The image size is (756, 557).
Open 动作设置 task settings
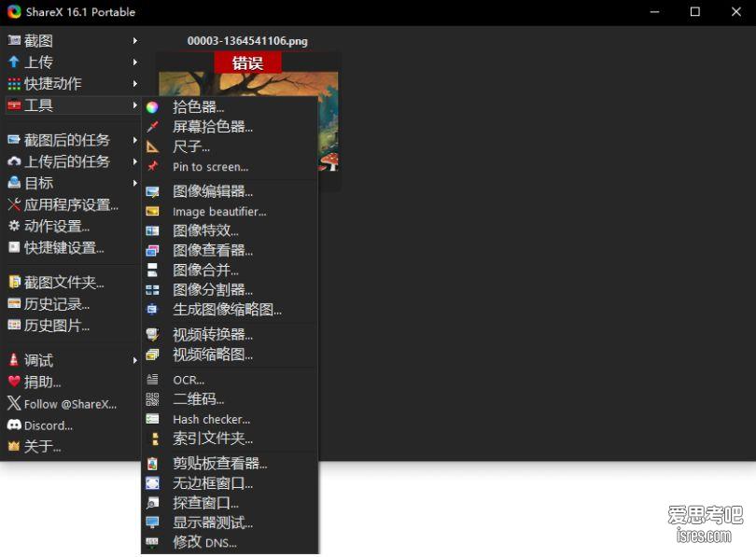pyautogui.click(x=72, y=226)
